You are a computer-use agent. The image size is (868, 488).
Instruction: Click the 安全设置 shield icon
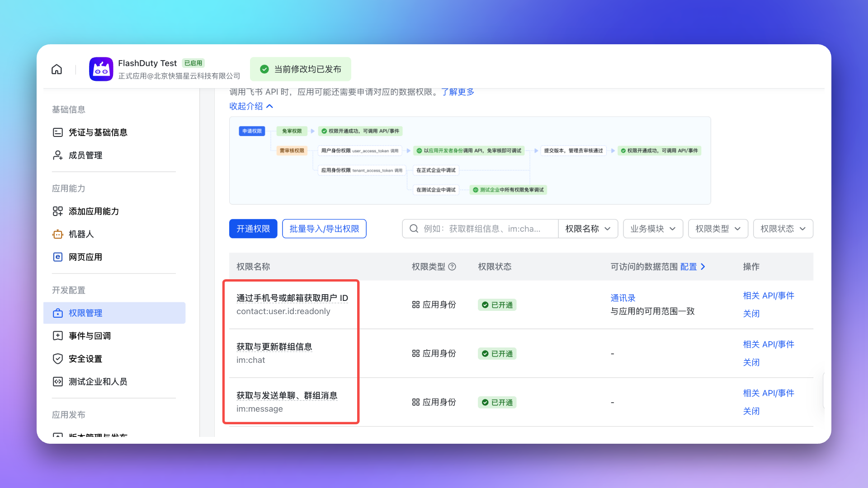pyautogui.click(x=58, y=359)
